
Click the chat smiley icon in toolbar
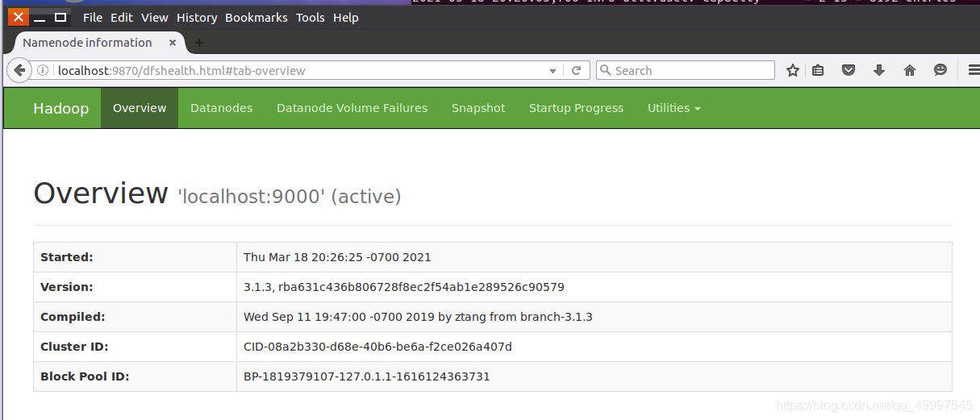(x=940, y=71)
